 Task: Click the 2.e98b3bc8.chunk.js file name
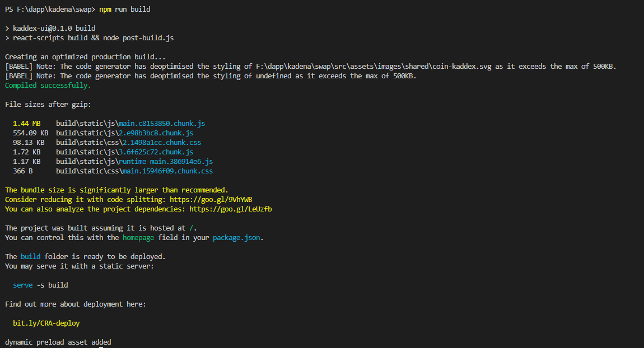pos(156,133)
